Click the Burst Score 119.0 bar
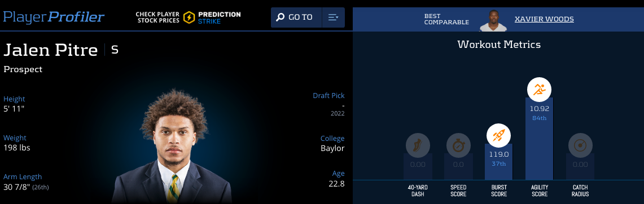 pos(498,162)
